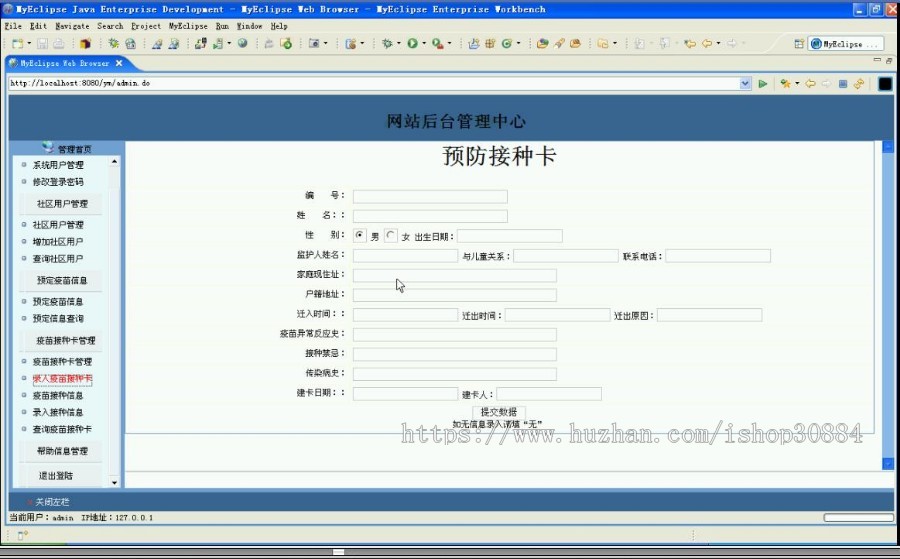Open the 修改登录密码 sidebar link
The image size is (900, 559).
click(x=58, y=181)
